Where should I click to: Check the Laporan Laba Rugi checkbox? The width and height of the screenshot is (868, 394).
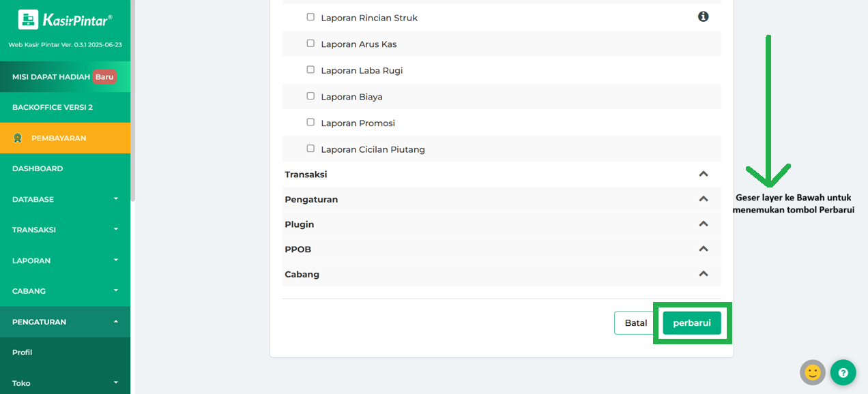pos(310,70)
